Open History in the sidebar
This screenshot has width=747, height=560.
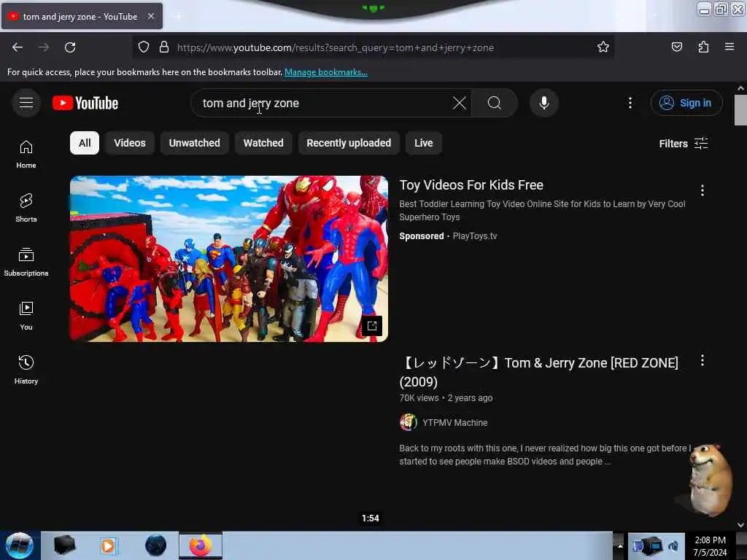coord(26,370)
